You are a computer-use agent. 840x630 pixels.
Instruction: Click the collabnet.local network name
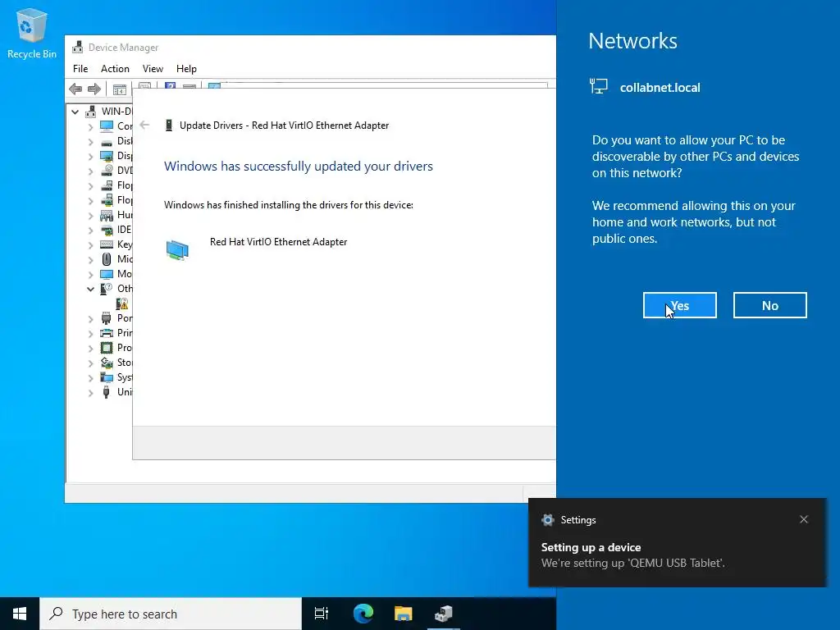(x=660, y=87)
